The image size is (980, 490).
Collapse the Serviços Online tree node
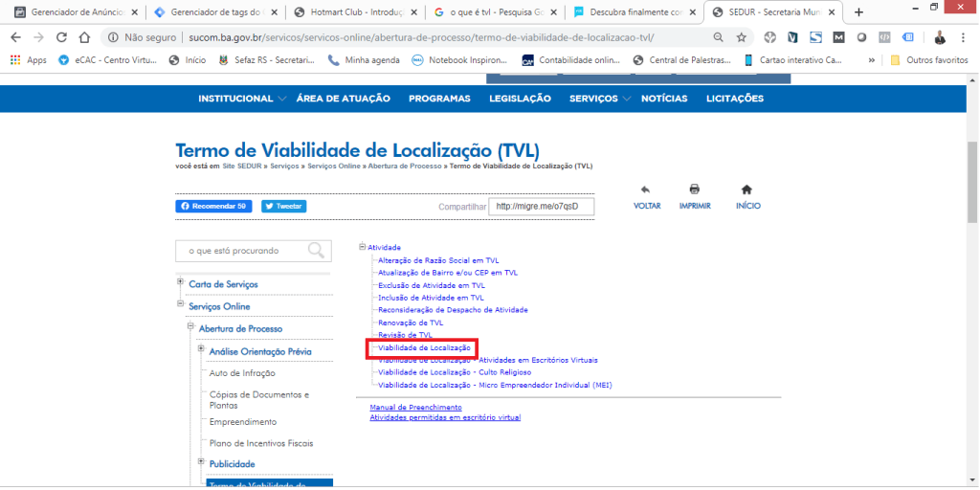tap(181, 304)
